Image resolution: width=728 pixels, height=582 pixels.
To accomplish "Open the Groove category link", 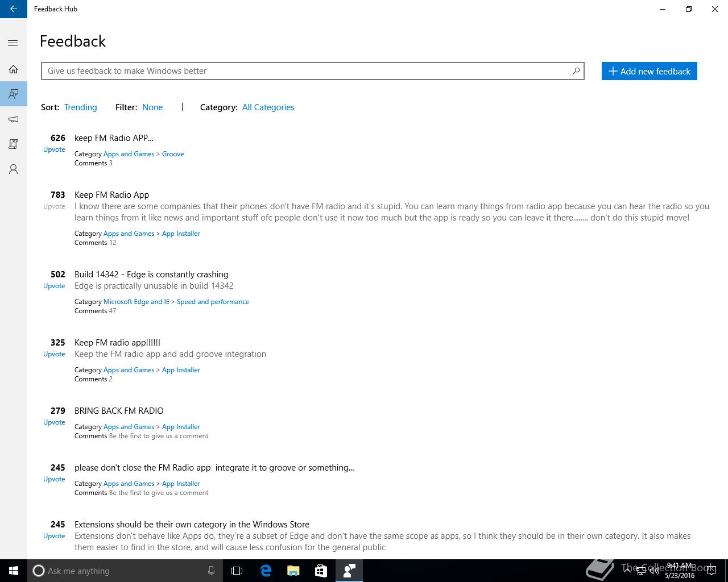I will tap(173, 154).
